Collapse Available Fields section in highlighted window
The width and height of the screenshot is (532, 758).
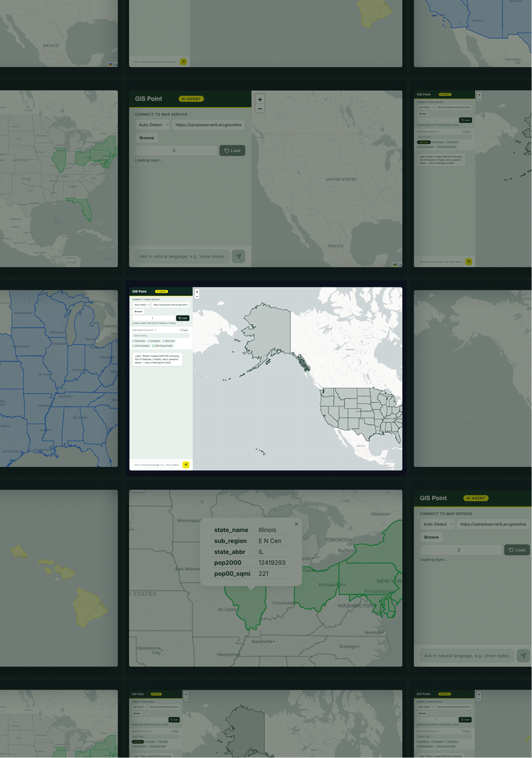pos(155,330)
